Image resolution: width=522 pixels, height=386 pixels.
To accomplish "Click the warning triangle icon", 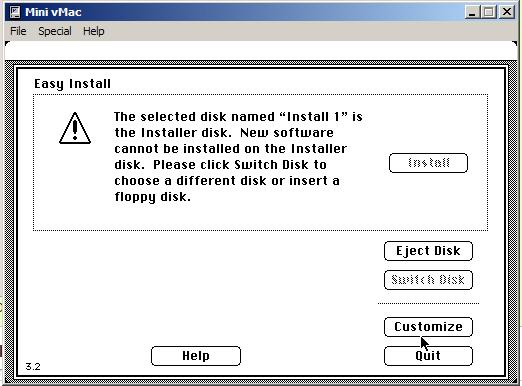I will coord(75,128).
